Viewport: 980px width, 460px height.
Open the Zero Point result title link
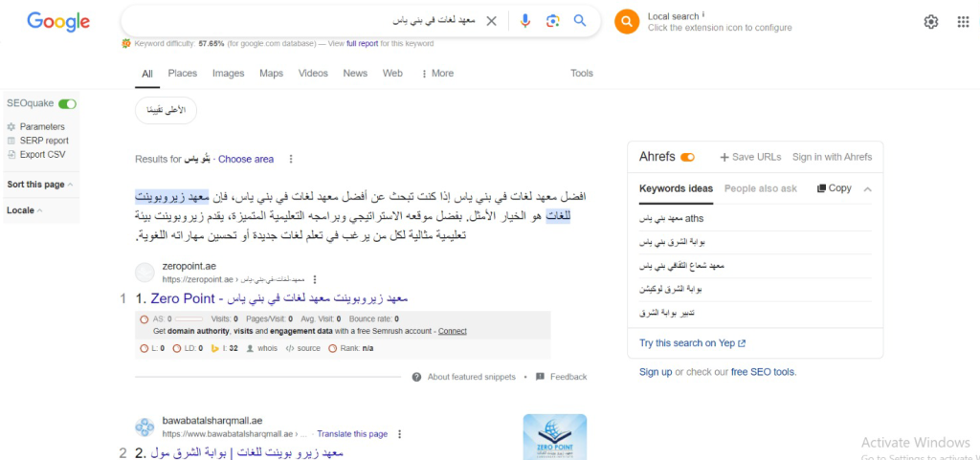point(278,298)
